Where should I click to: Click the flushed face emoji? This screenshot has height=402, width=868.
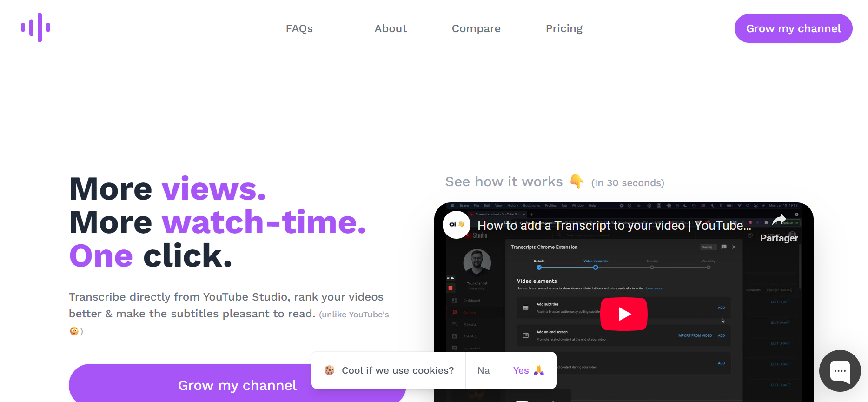point(74,331)
